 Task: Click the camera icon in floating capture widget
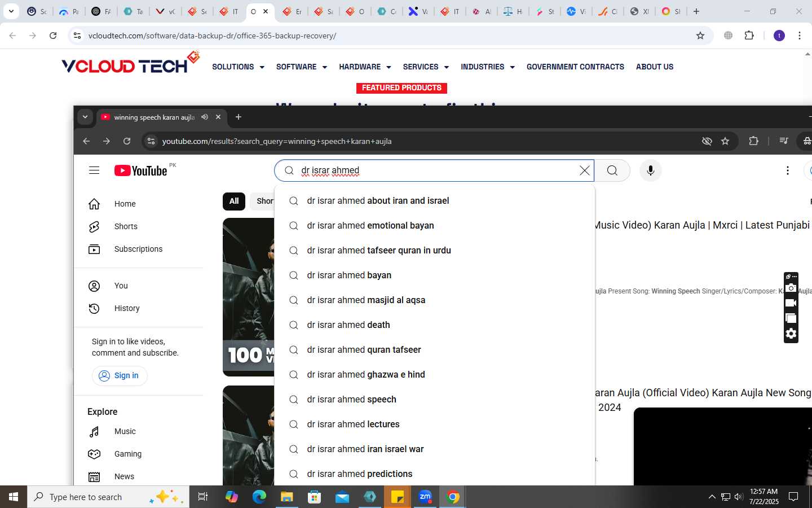pyautogui.click(x=791, y=288)
